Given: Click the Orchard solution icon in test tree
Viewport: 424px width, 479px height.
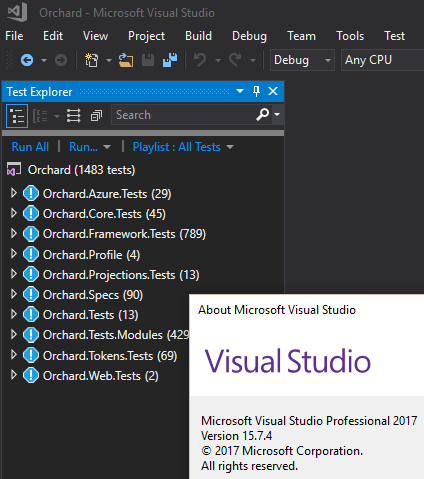Looking at the screenshot, I should pos(14,169).
